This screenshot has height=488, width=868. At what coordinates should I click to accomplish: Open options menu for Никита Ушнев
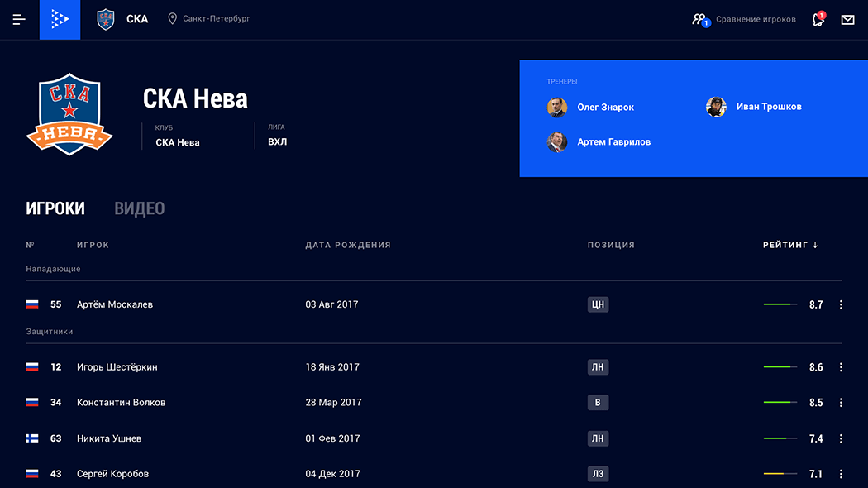[x=841, y=438]
